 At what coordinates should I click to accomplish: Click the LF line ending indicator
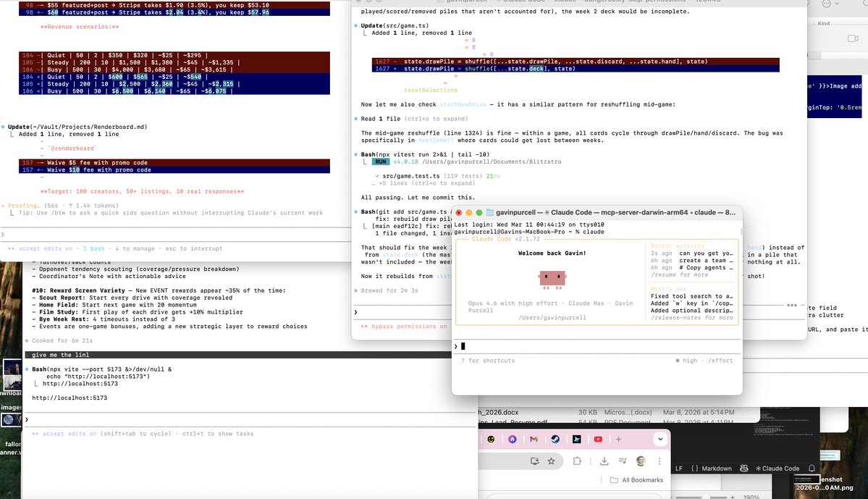pyautogui.click(x=678, y=469)
